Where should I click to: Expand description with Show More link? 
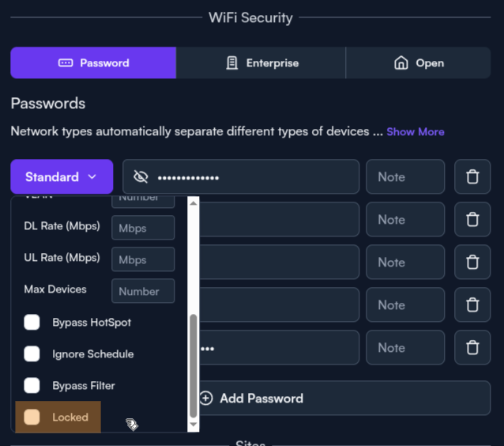coord(415,132)
